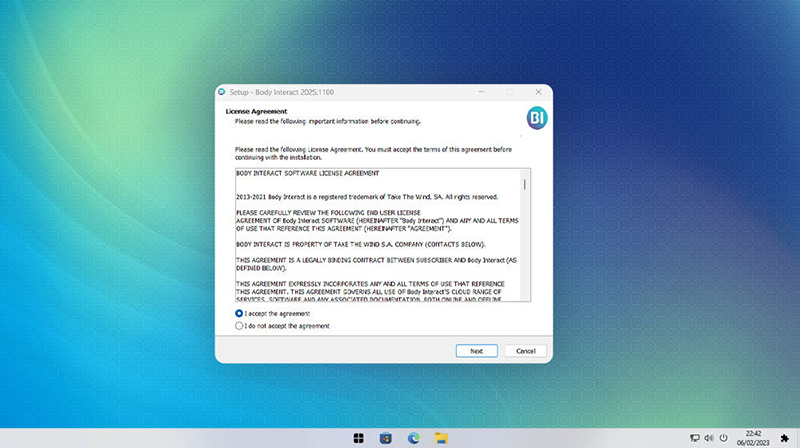Open Microsoft Edge from the taskbar

tap(413, 438)
